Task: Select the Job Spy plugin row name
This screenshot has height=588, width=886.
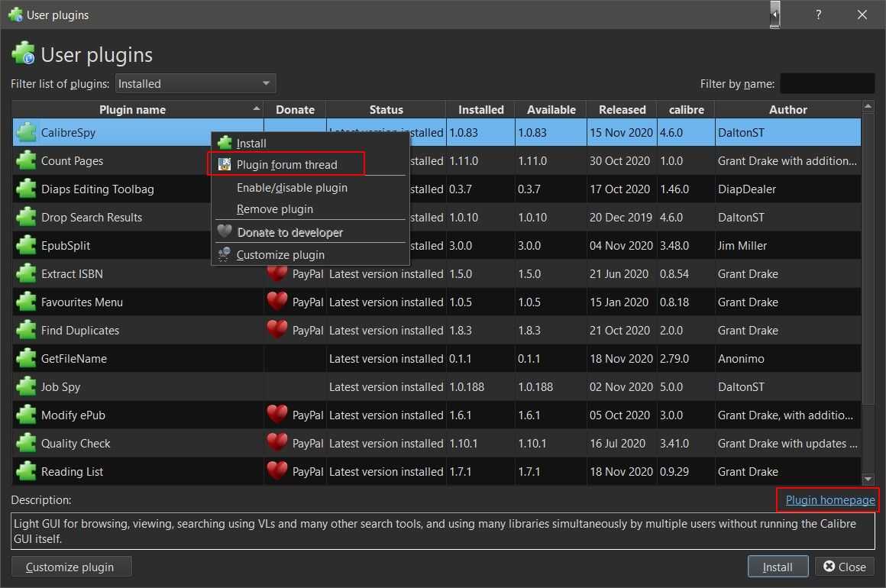Action: pyautogui.click(x=60, y=387)
